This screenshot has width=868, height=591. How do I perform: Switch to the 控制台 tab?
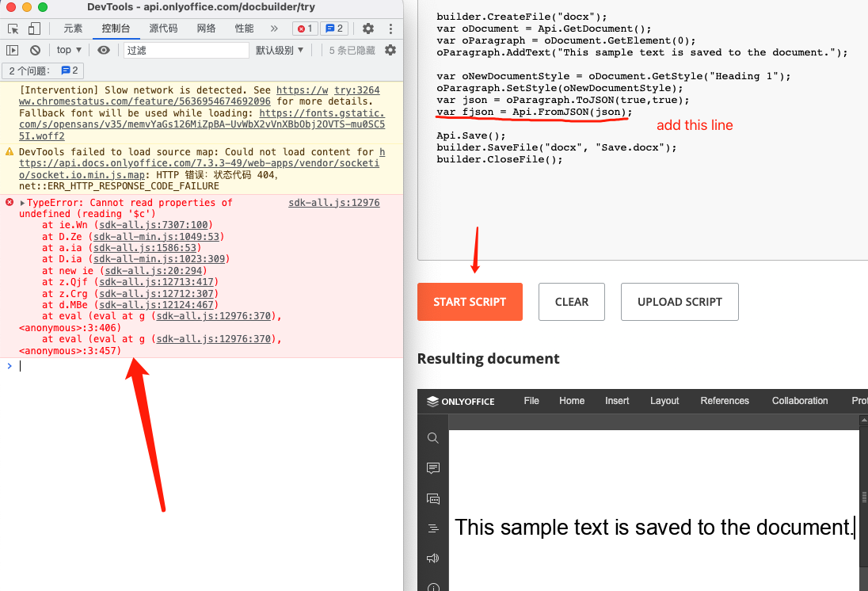pyautogui.click(x=116, y=29)
